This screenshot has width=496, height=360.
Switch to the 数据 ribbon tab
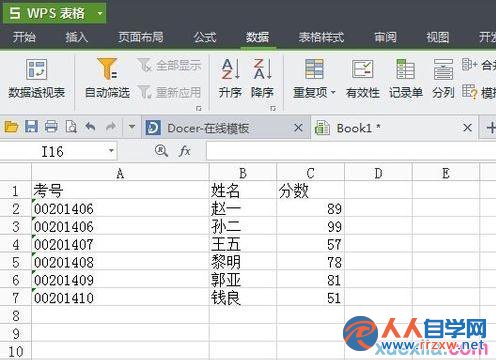[257, 37]
